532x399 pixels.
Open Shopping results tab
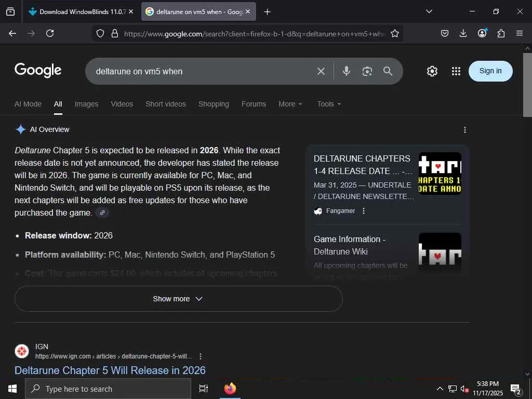(x=214, y=104)
